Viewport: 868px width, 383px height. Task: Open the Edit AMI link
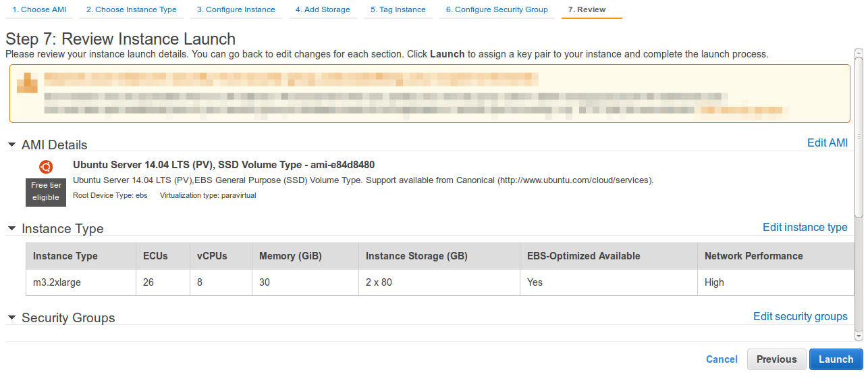click(828, 143)
